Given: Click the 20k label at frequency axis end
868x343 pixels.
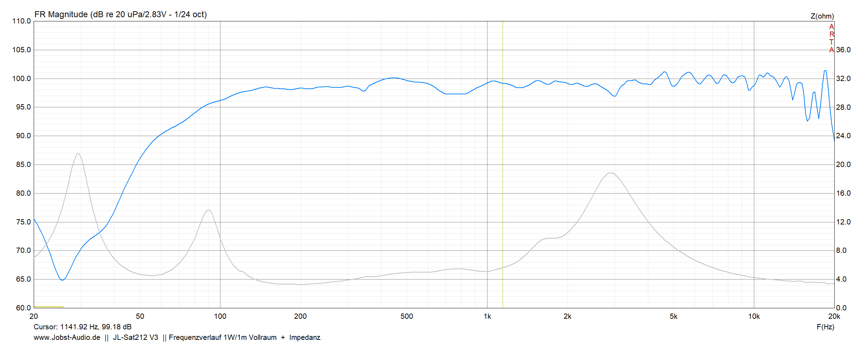Looking at the screenshot, I should pos(834,316).
